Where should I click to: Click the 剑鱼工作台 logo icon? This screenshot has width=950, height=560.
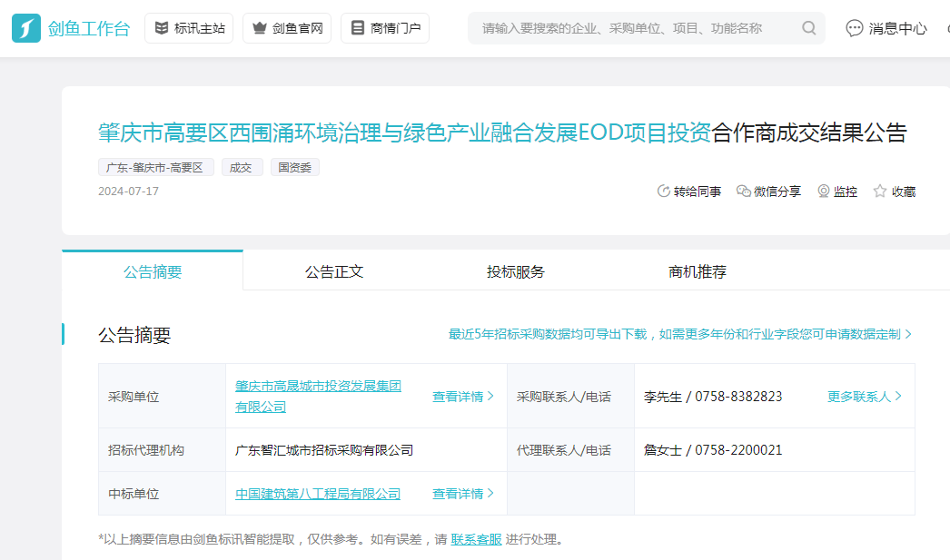(26, 28)
